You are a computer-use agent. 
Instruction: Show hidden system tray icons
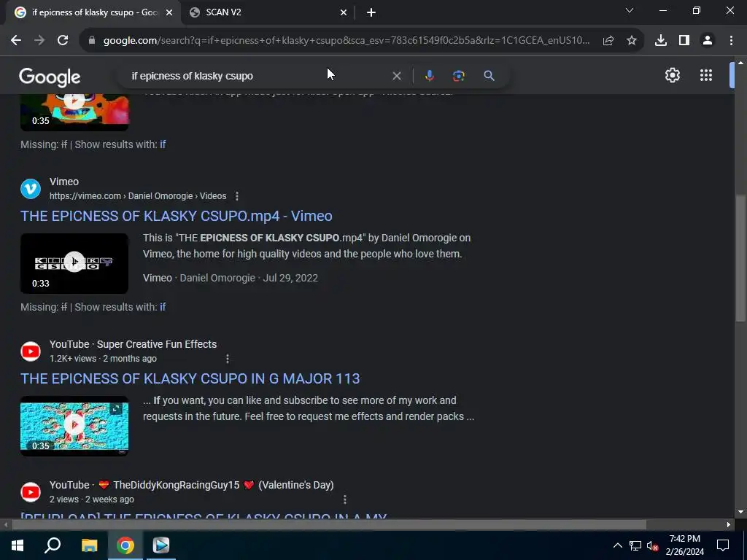617,545
